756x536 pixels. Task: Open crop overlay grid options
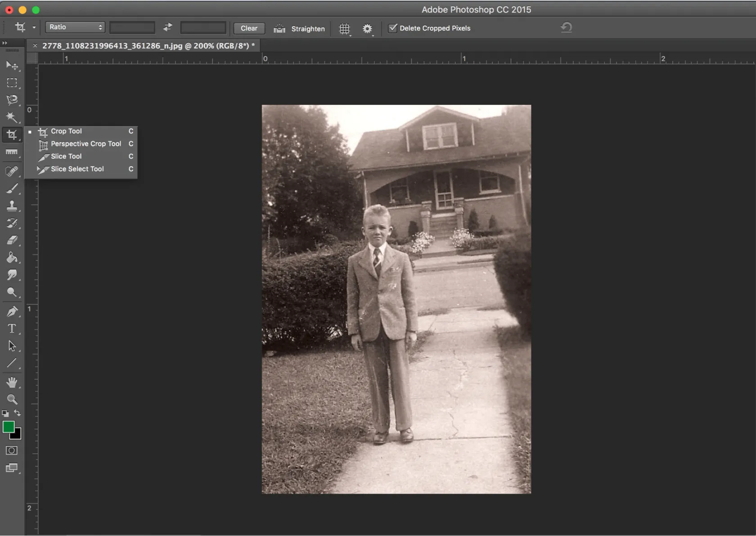(x=344, y=29)
